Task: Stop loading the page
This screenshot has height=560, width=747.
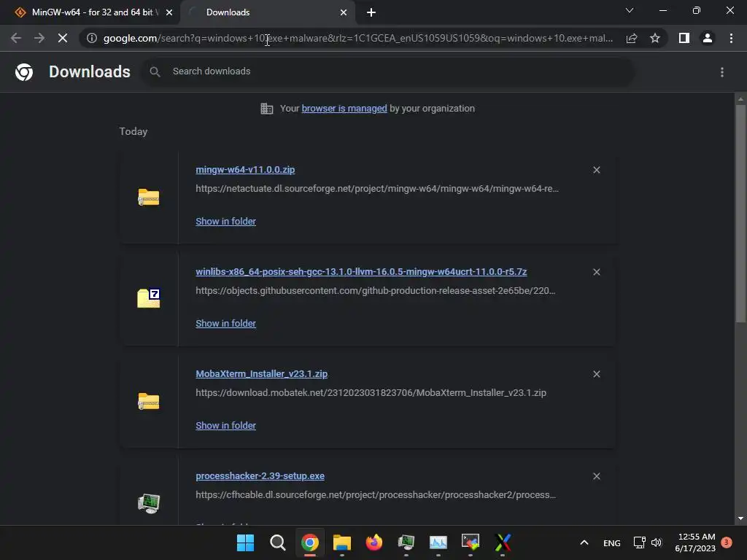Action: (x=63, y=38)
